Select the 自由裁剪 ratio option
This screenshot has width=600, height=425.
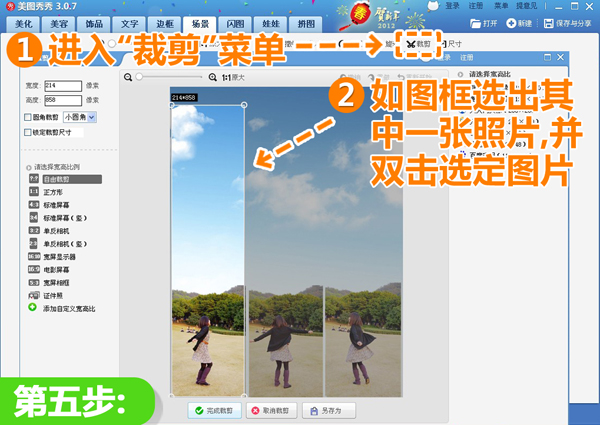(x=72, y=179)
